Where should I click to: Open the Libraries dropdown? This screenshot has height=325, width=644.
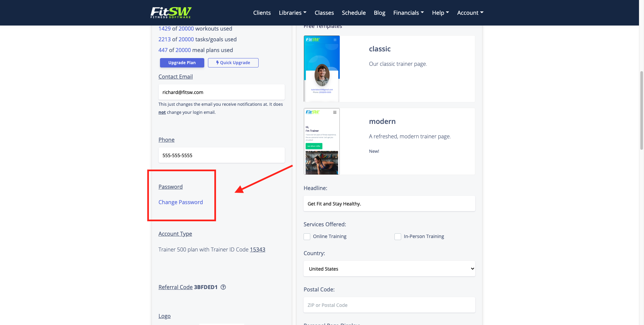pyautogui.click(x=292, y=12)
